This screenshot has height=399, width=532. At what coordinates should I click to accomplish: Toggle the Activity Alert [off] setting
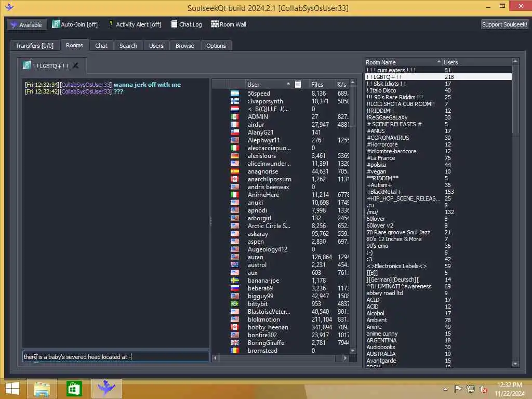point(135,24)
